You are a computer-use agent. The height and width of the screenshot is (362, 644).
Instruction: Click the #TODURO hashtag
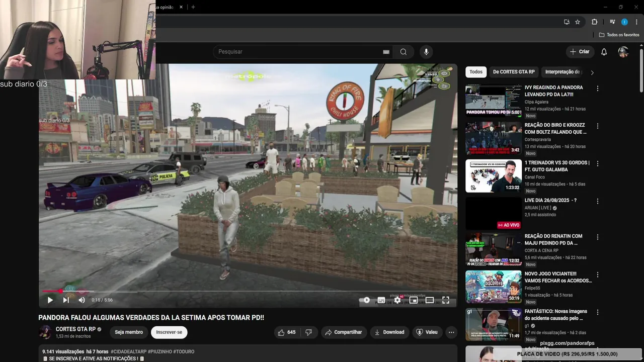(184, 352)
